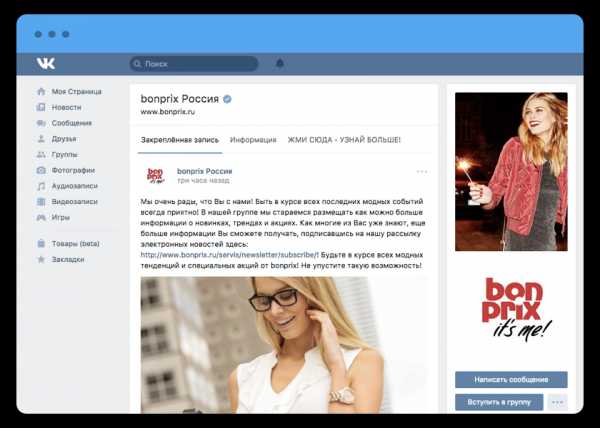Screen dimensions: 600x428
Task: Click into the Поиск search field
Action: [x=194, y=64]
